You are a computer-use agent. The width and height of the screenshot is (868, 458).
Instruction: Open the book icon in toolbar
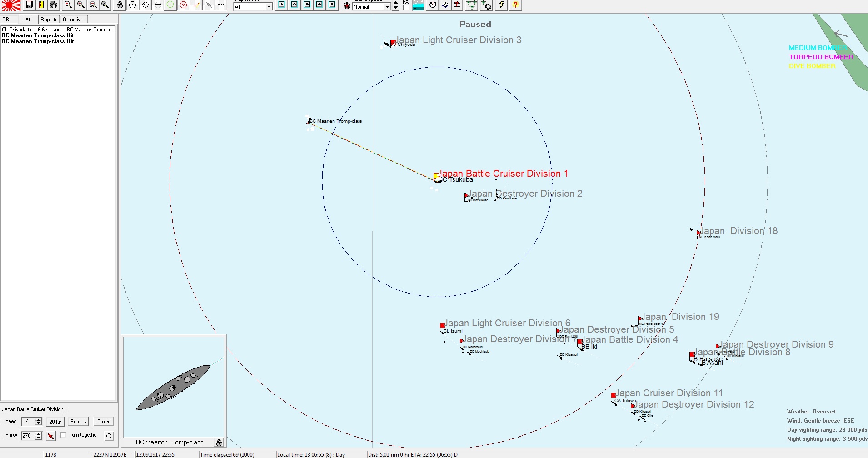coord(445,5)
